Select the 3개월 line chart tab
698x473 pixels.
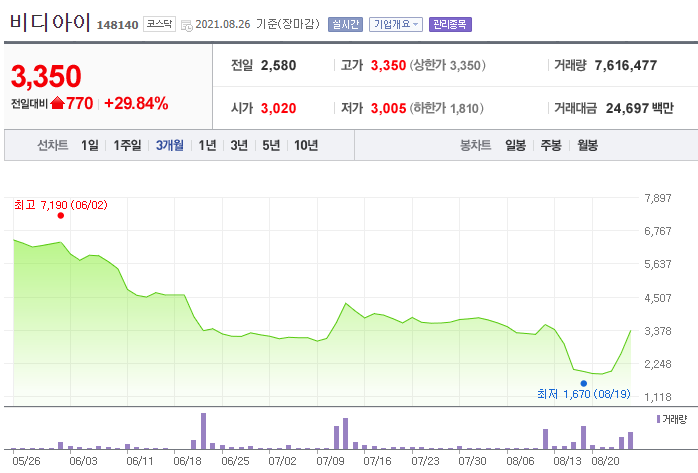click(169, 145)
